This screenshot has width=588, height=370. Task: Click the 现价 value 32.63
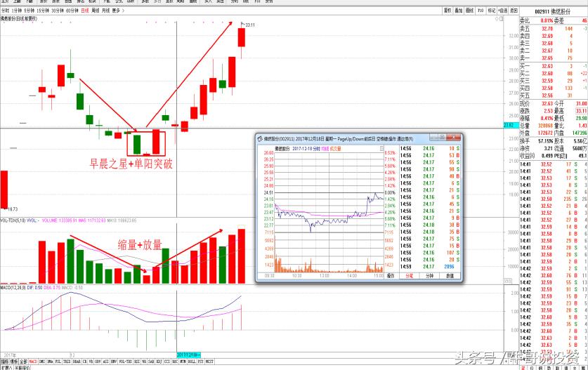547,103
